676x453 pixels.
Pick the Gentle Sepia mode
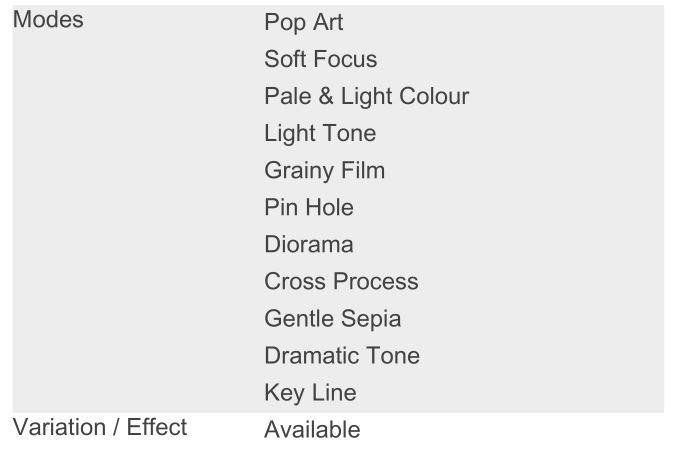[x=332, y=318]
